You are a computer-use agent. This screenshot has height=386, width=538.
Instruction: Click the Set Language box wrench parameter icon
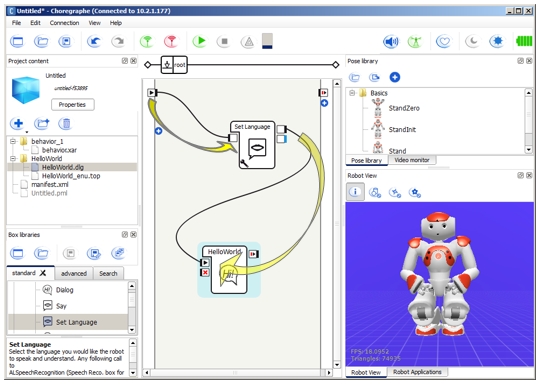tap(244, 163)
